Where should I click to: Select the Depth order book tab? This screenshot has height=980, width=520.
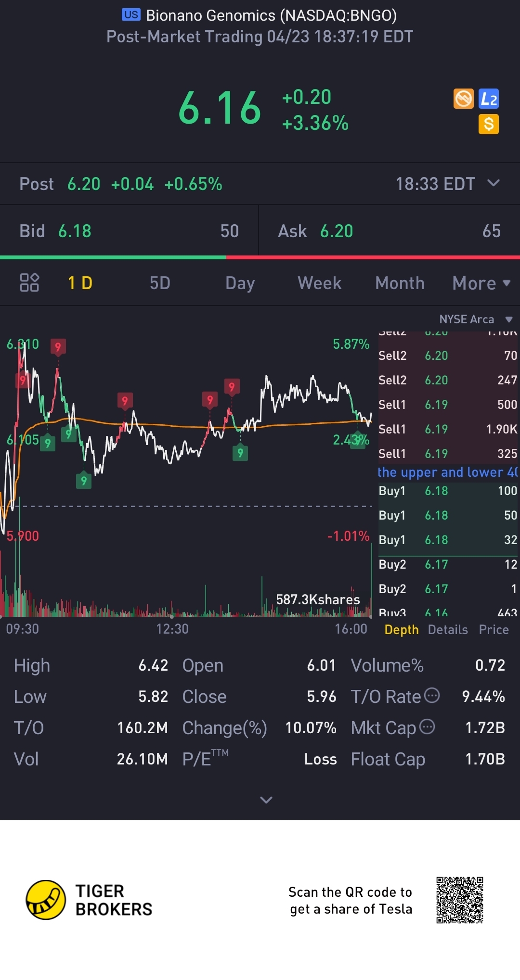coord(402,629)
